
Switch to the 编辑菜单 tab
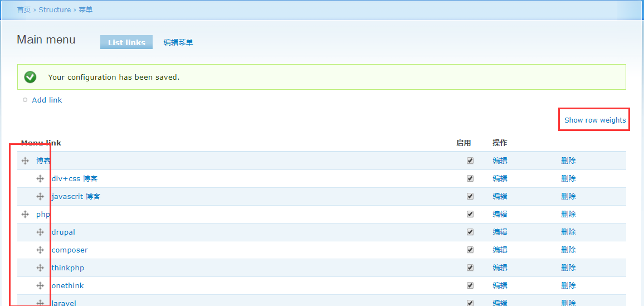(178, 42)
